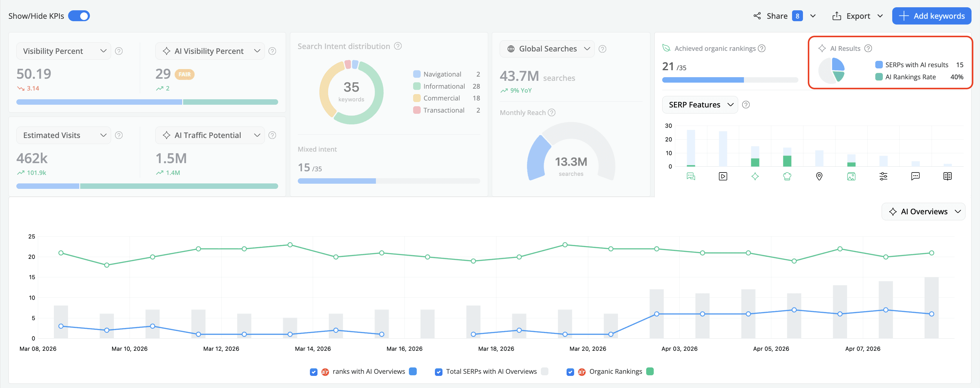Click the AI Results pie chart
This screenshot has height=388, width=980.
[x=832, y=71]
